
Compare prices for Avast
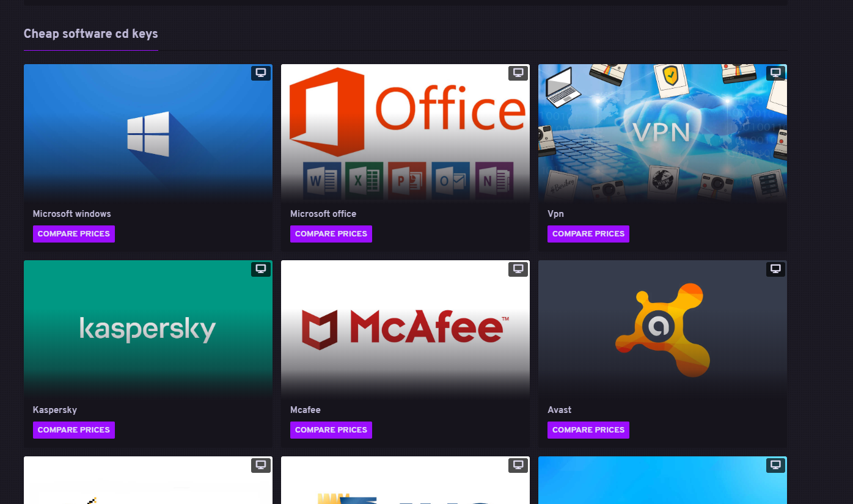click(x=588, y=430)
